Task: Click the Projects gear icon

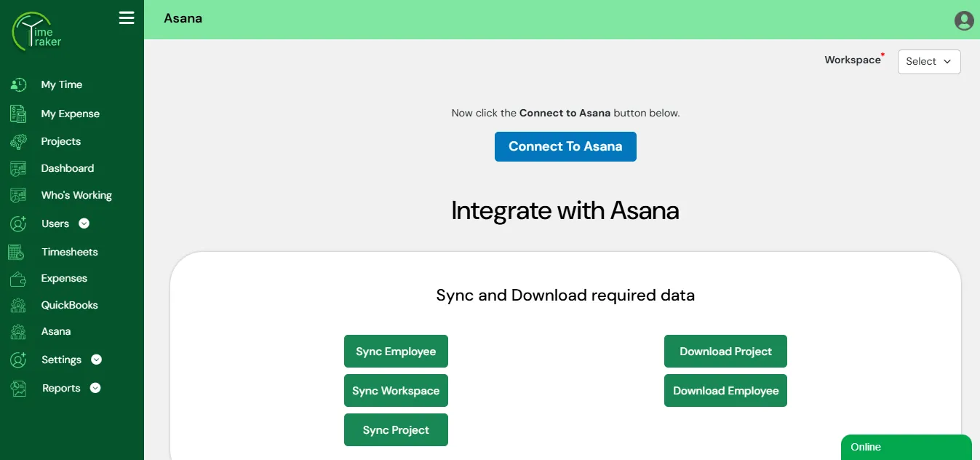Action: [x=18, y=142]
